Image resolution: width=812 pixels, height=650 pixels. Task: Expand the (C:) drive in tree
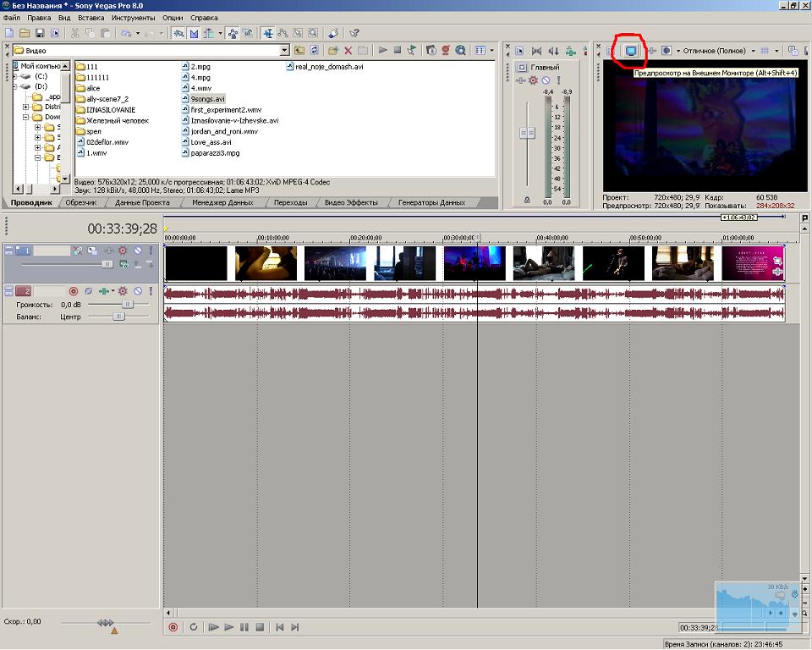tap(15, 76)
